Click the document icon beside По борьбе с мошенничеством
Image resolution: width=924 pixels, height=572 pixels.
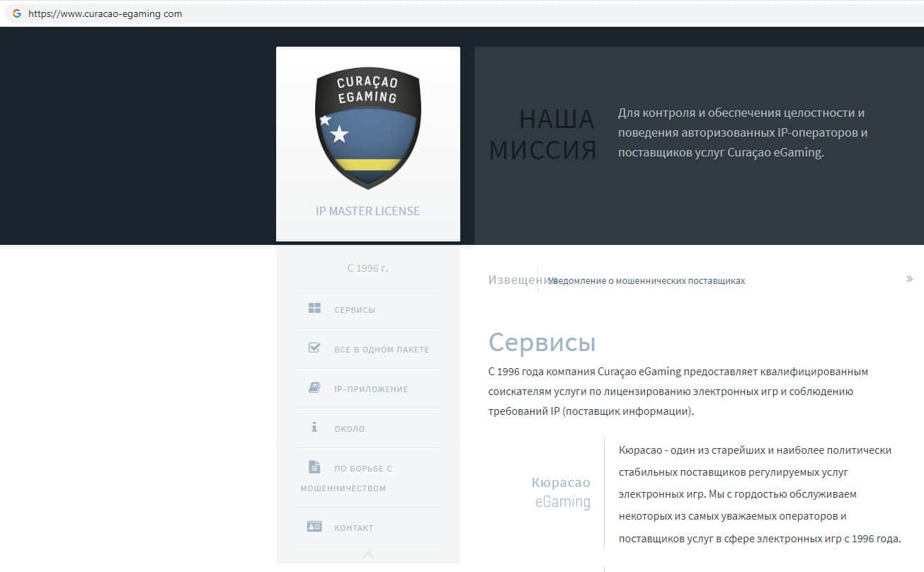[314, 467]
